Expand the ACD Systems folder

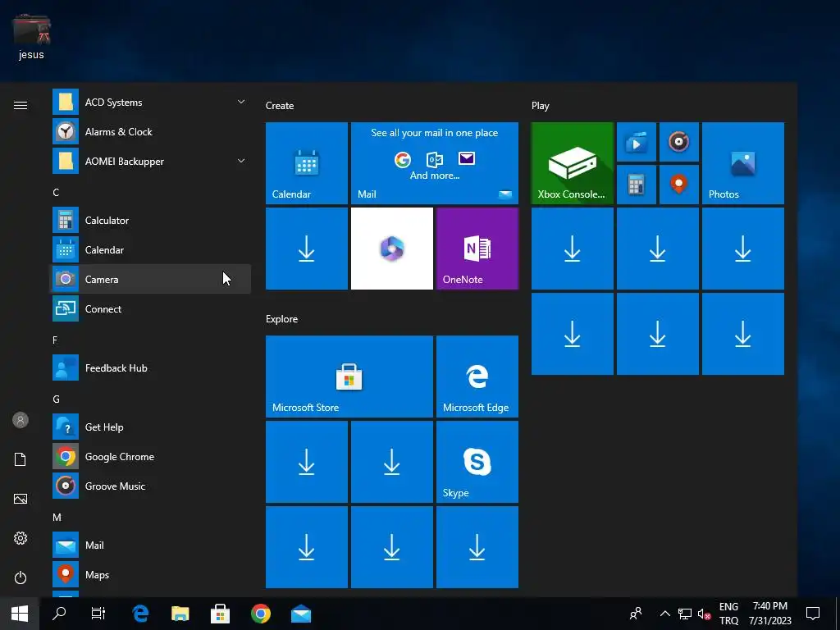(150, 103)
